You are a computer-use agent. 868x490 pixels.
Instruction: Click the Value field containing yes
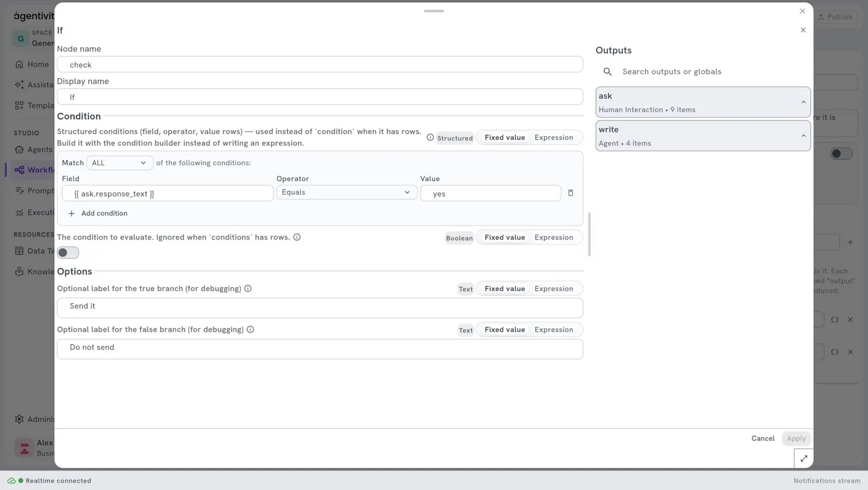[x=490, y=194]
